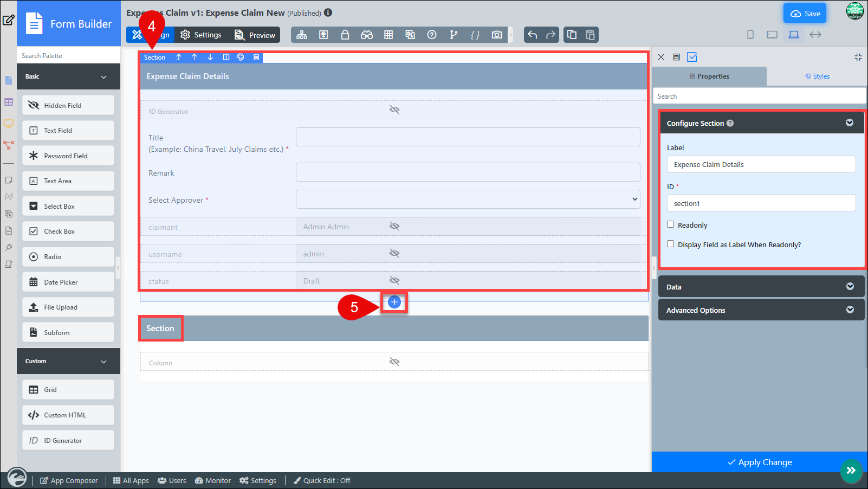Click the info icon beside Published

(x=328, y=12)
